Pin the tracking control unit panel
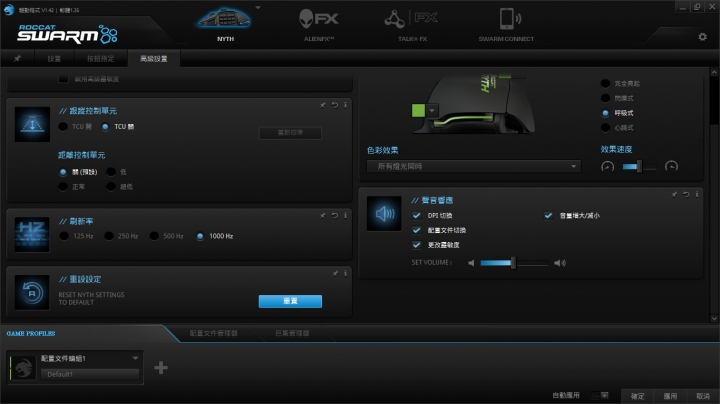Viewport: 720px width, 404px height. point(323,105)
